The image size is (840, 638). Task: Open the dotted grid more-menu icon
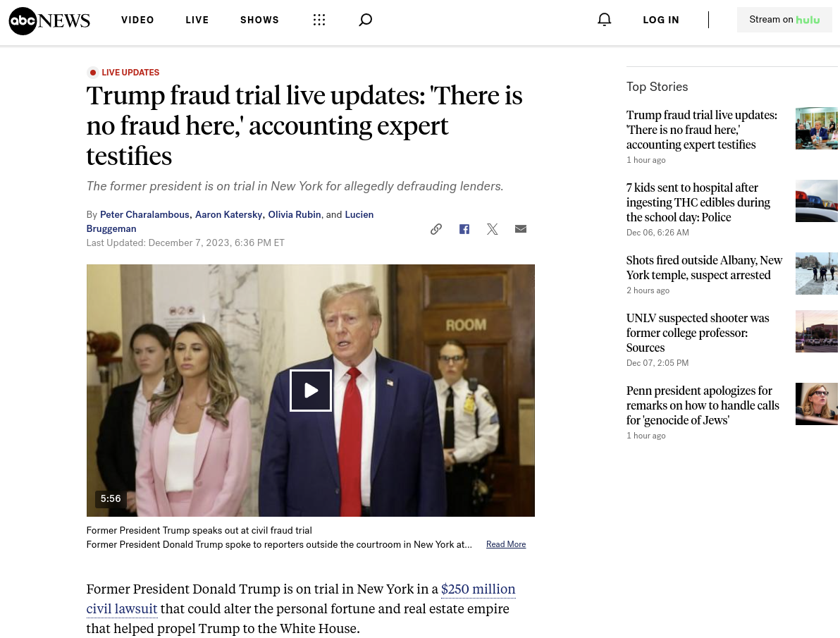[319, 20]
